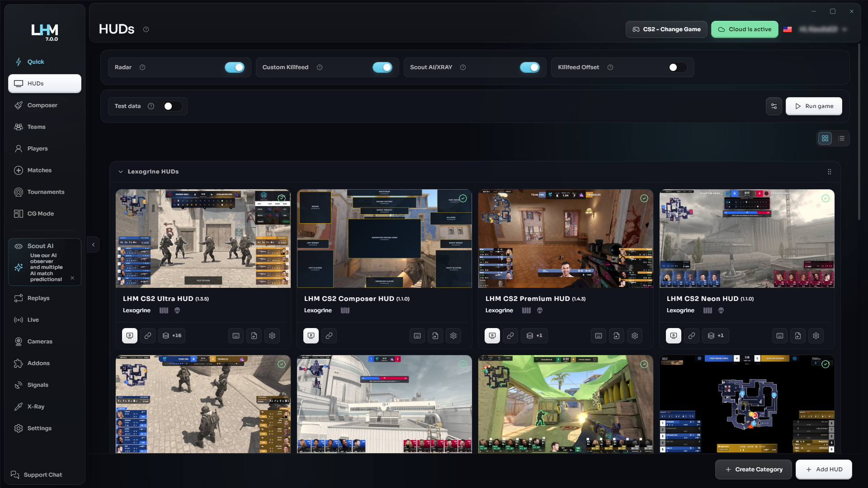This screenshot has width=868, height=488.
Task: Open game launch options sliders icon
Action: pos(774,106)
